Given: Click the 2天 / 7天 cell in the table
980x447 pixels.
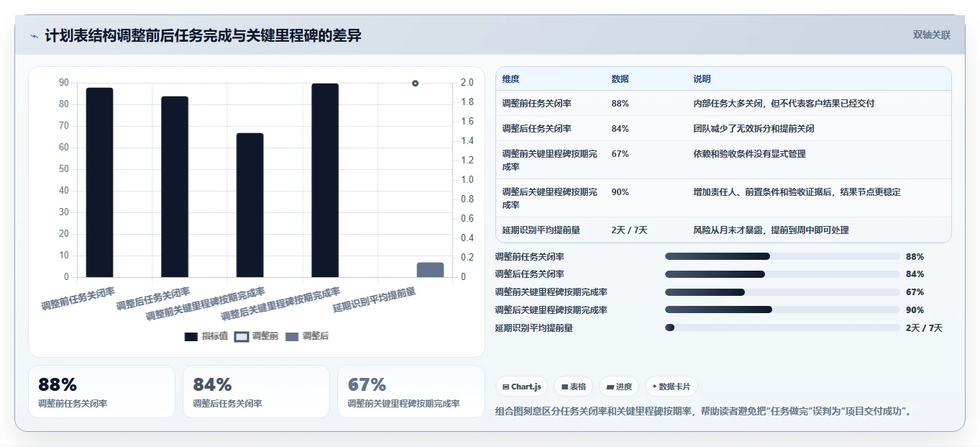Looking at the screenshot, I should 629,230.
